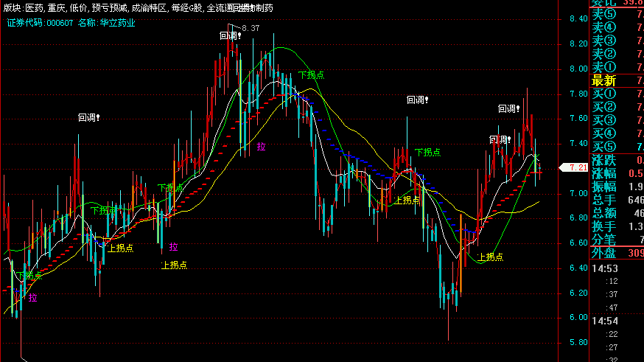Image resolution: width=644 pixels, height=362 pixels.
Task: Select the 买④ bid row
Action: pos(617,133)
